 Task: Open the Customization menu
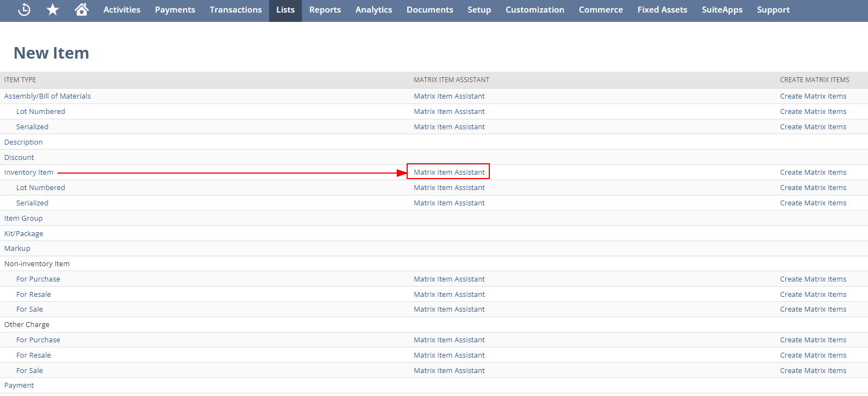534,10
